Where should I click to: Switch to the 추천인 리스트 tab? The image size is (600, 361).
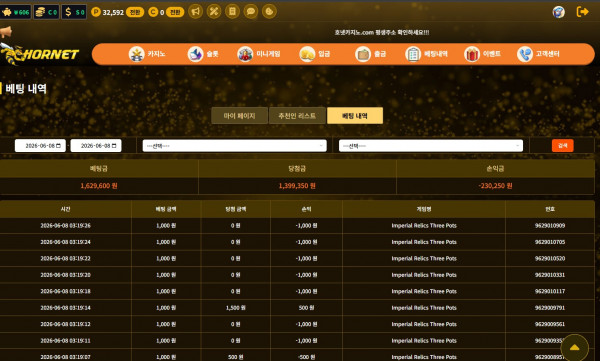(297, 116)
